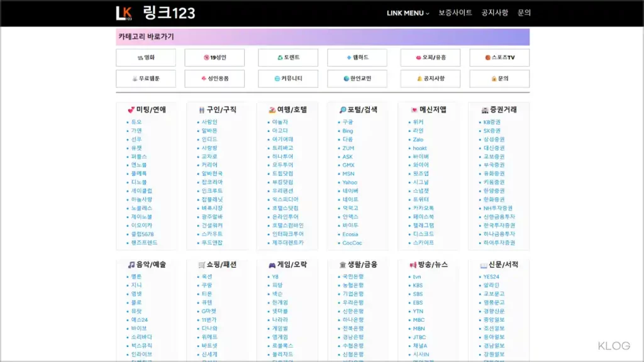Open the 공지사항 item in the top navigation
This screenshot has width=644, height=362.
(x=494, y=13)
